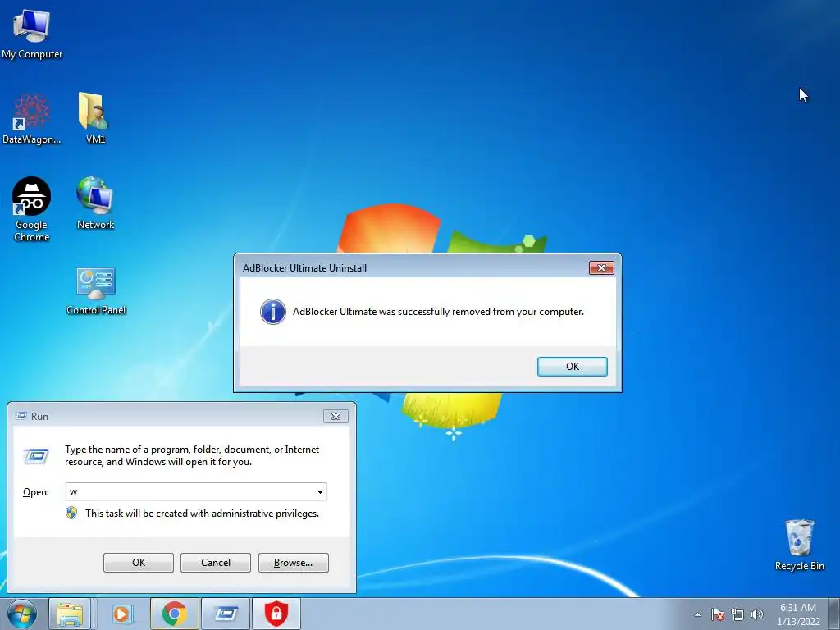The image size is (840, 630).
Task: Select the DataWagon shortcut on the desktop
Action: click(32, 118)
